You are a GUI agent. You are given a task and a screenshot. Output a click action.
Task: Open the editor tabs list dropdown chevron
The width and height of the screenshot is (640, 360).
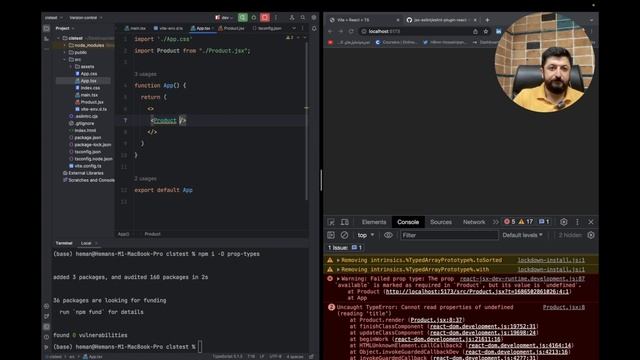[x=294, y=28]
